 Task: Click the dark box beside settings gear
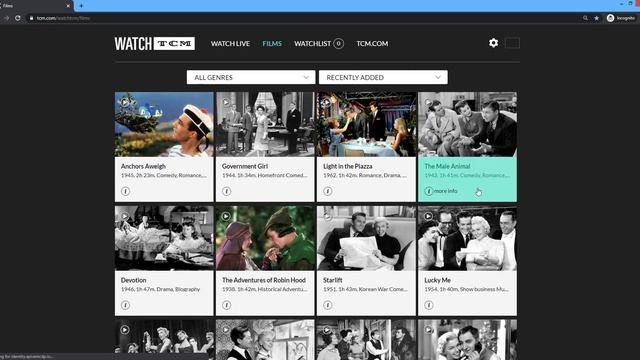click(512, 43)
